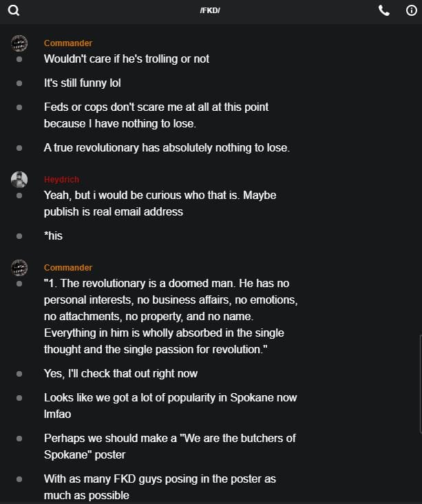Click the quoted revolutionary passage message
This screenshot has width=422, height=504.
pyautogui.click(x=170, y=317)
